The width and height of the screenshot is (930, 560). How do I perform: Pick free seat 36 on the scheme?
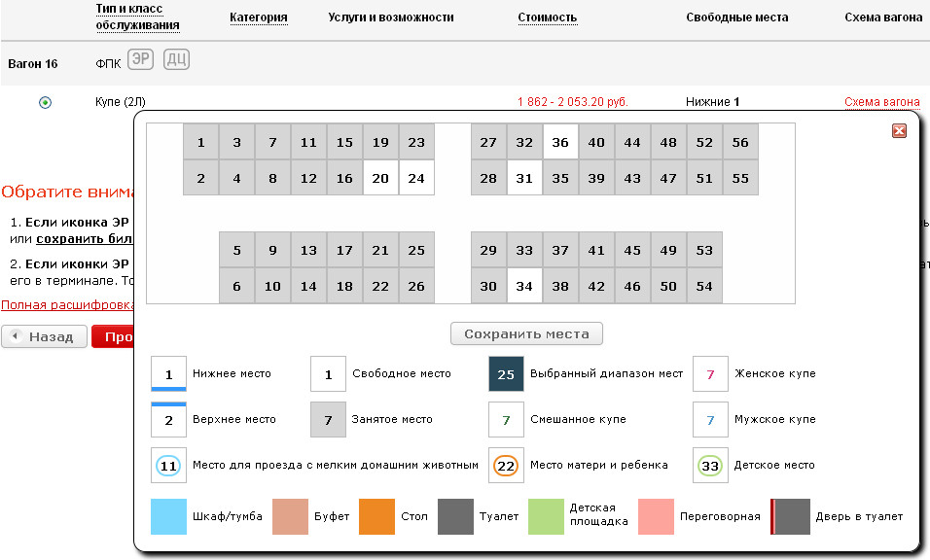[x=560, y=142]
